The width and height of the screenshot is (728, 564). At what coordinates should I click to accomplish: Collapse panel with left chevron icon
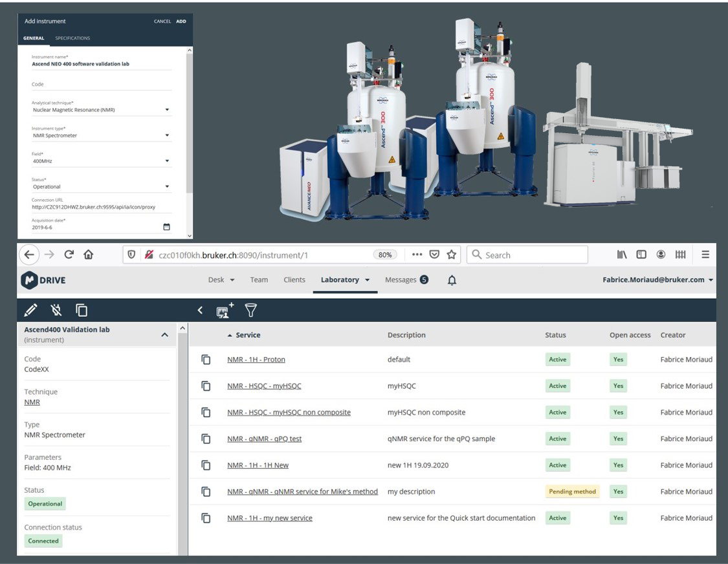pos(200,310)
